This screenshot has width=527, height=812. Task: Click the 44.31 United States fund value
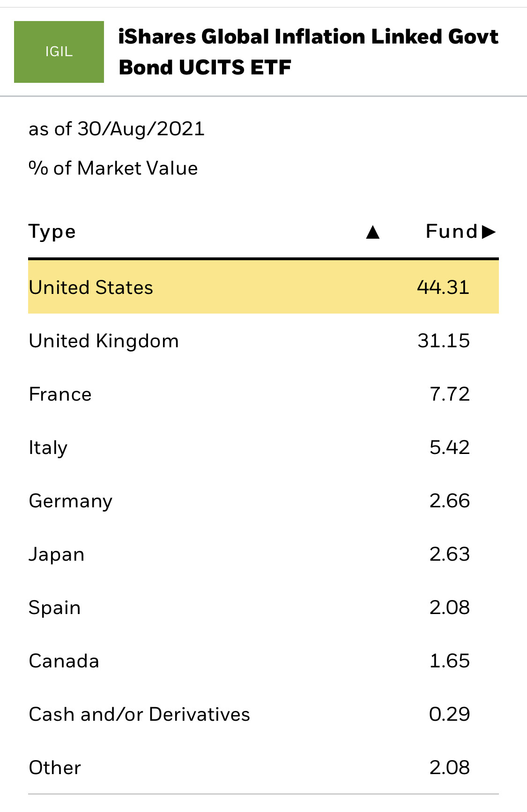(443, 287)
